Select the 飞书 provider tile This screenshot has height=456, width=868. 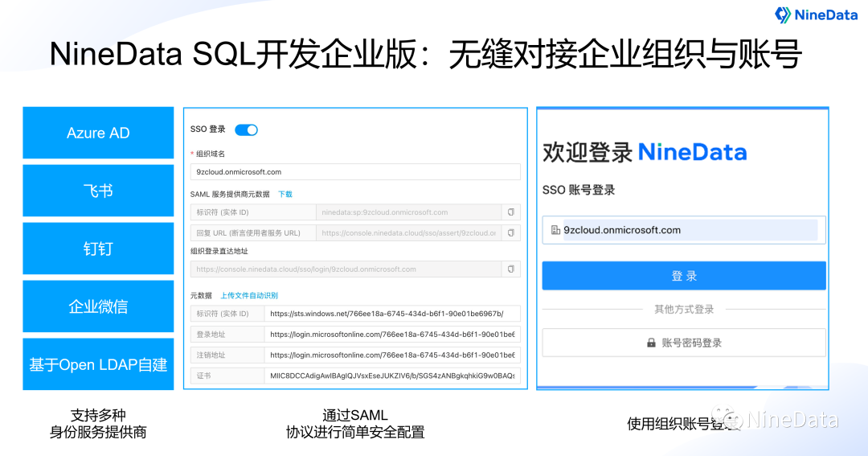(98, 191)
